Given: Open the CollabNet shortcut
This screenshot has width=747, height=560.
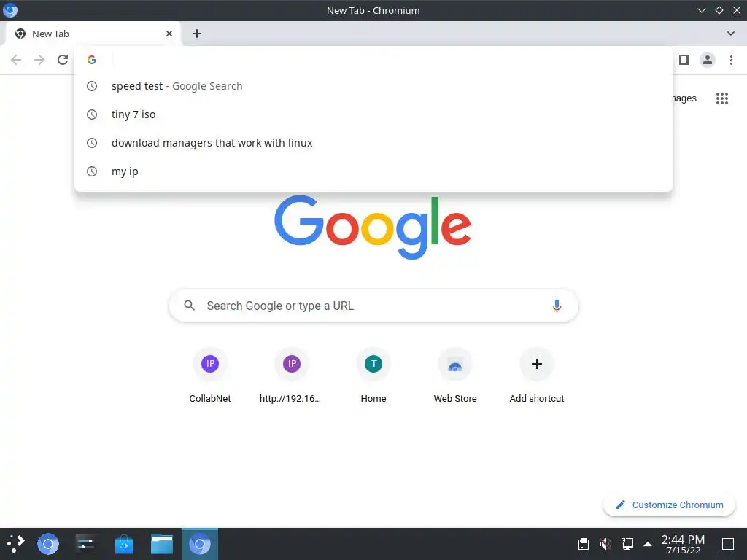Looking at the screenshot, I should click(210, 376).
